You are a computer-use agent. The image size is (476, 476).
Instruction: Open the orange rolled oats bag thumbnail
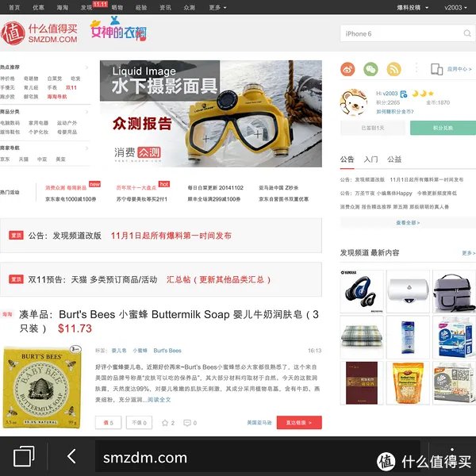(408, 383)
